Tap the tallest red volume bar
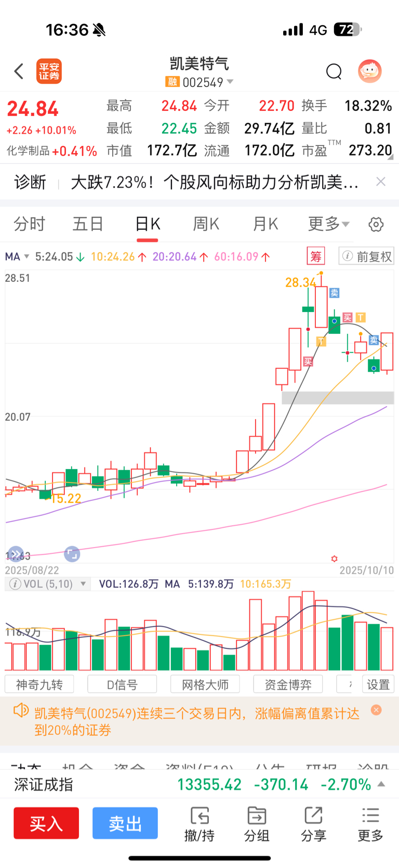 pos(308,630)
